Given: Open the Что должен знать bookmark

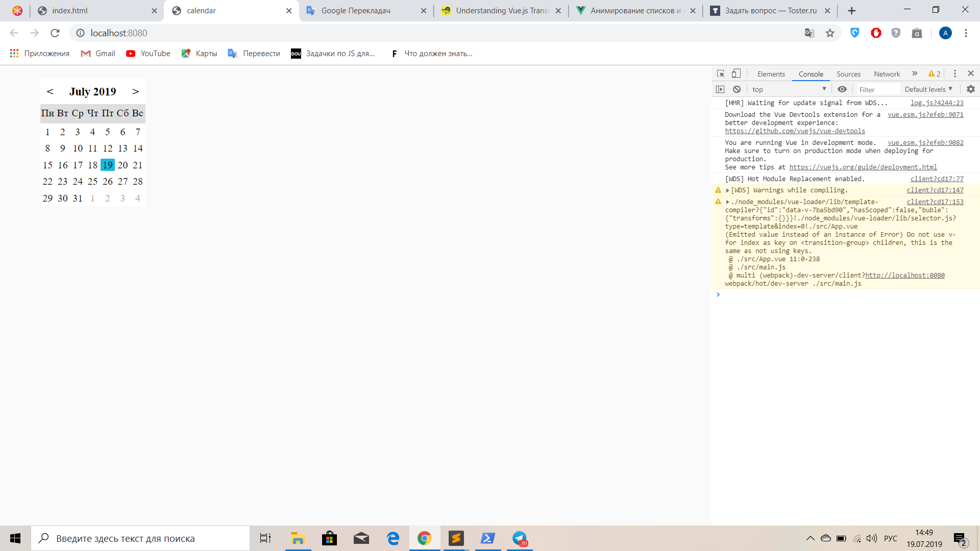Looking at the screenshot, I should 431,54.
